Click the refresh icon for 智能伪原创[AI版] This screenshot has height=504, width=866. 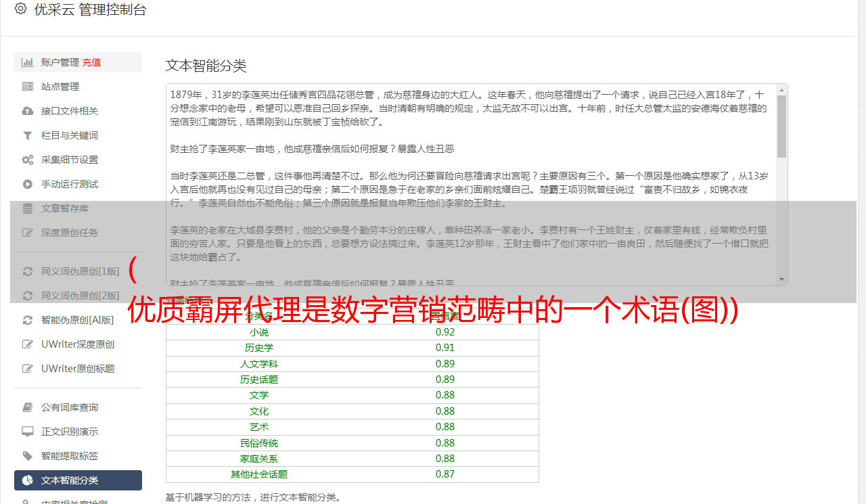(28, 320)
